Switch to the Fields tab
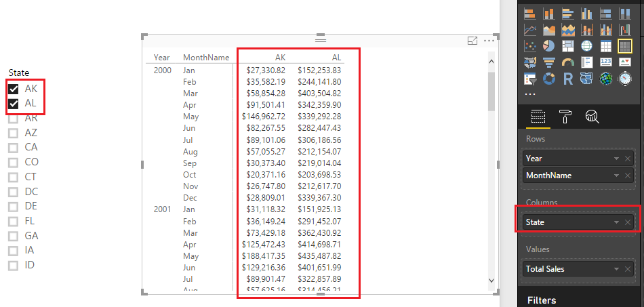The height and width of the screenshot is (307, 644). point(538,117)
